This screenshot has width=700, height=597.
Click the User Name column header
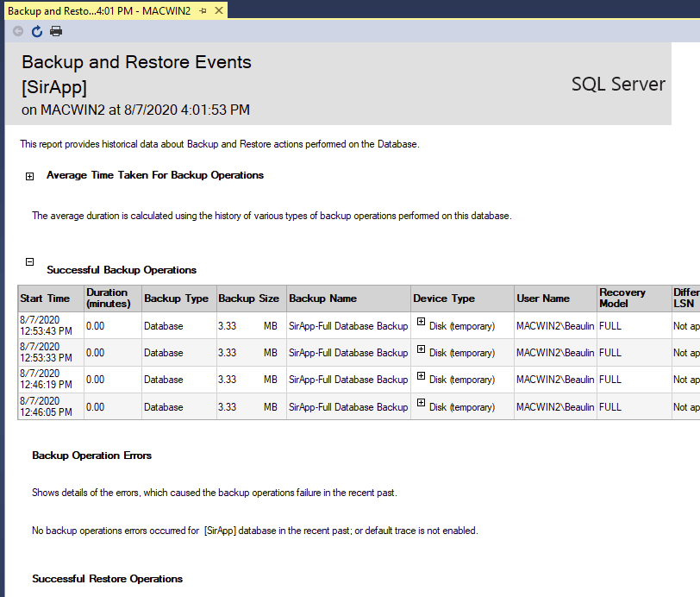[x=543, y=298]
